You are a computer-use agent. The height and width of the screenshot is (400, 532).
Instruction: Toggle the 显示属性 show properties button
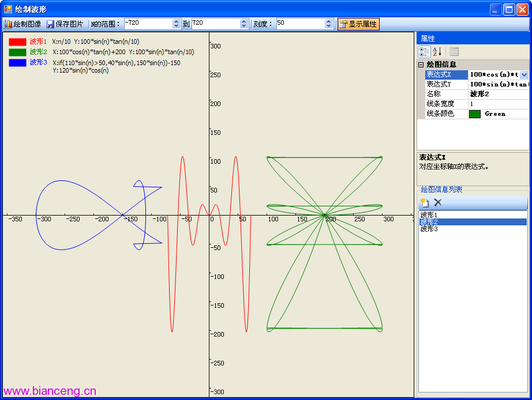pos(358,24)
